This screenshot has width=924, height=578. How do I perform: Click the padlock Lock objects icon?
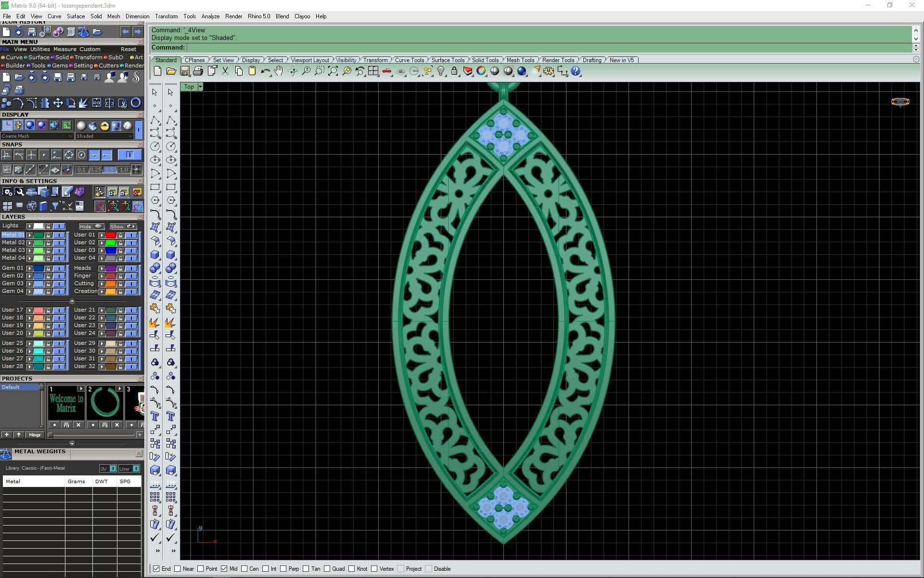point(454,71)
